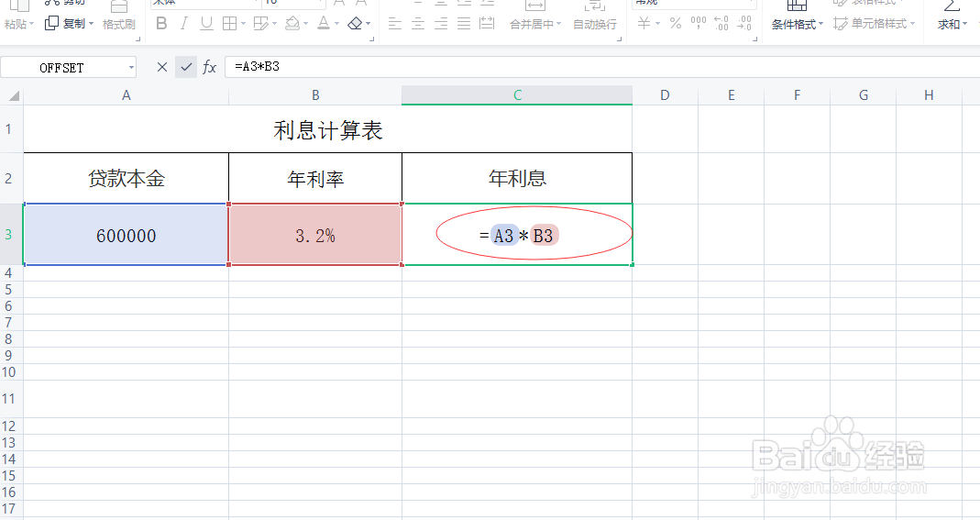Apply the percent style format
The height and width of the screenshot is (520, 980).
(676, 24)
